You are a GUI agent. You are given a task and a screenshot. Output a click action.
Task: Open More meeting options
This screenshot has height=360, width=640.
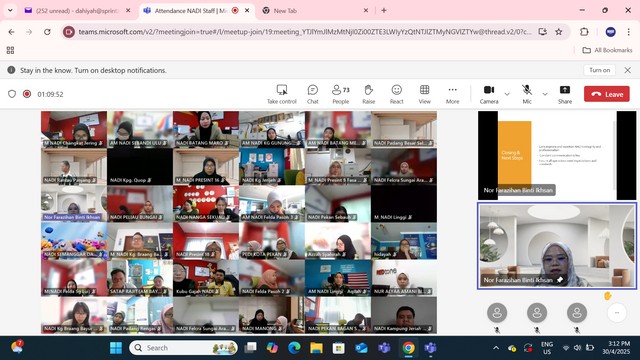(x=452, y=94)
